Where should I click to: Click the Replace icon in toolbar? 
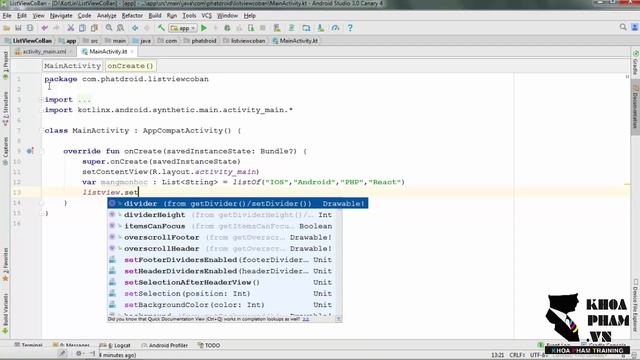(x=120, y=28)
